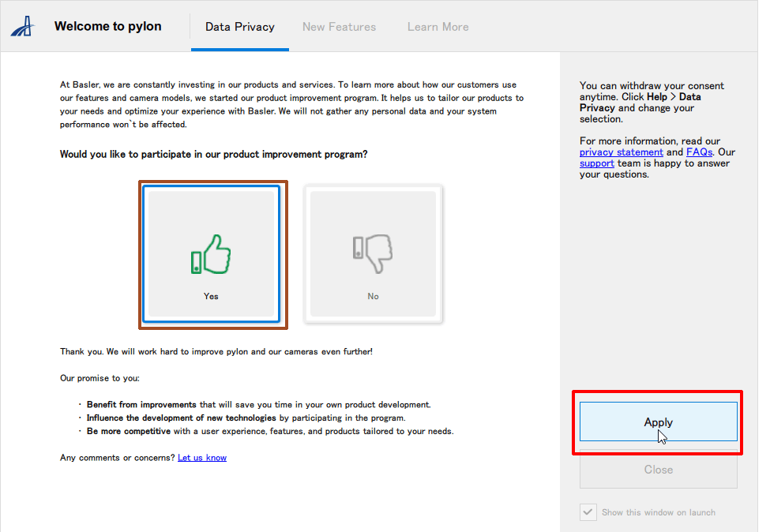Image resolution: width=770 pixels, height=532 pixels.
Task: Click the Let us know link
Action: (202, 457)
